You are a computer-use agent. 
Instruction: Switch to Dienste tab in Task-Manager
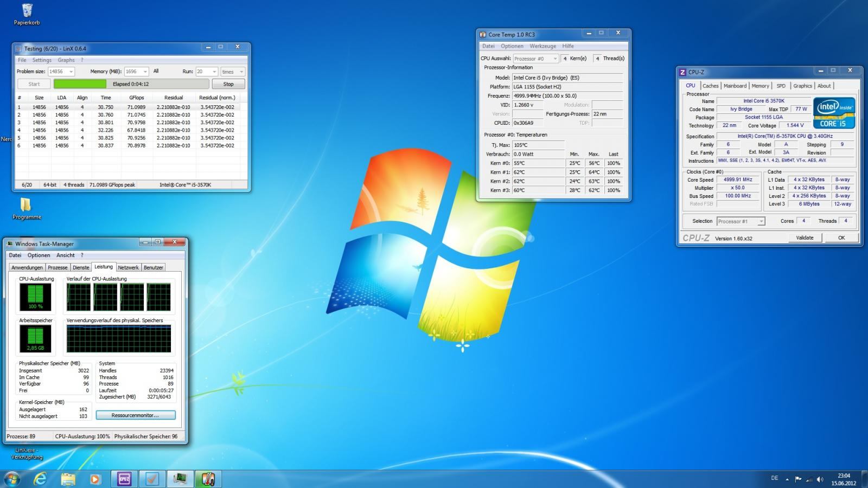(x=81, y=267)
